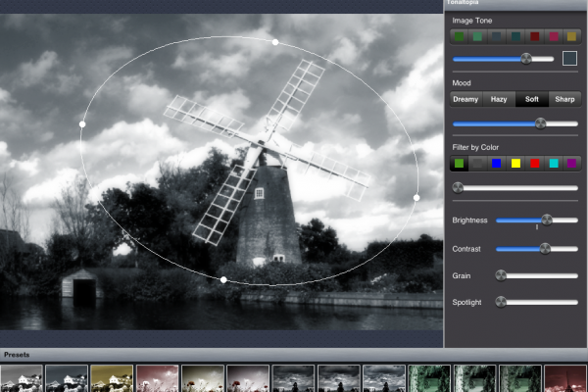This screenshot has width=588, height=392.
Task: Click the Contrast label
Action: [466, 249]
